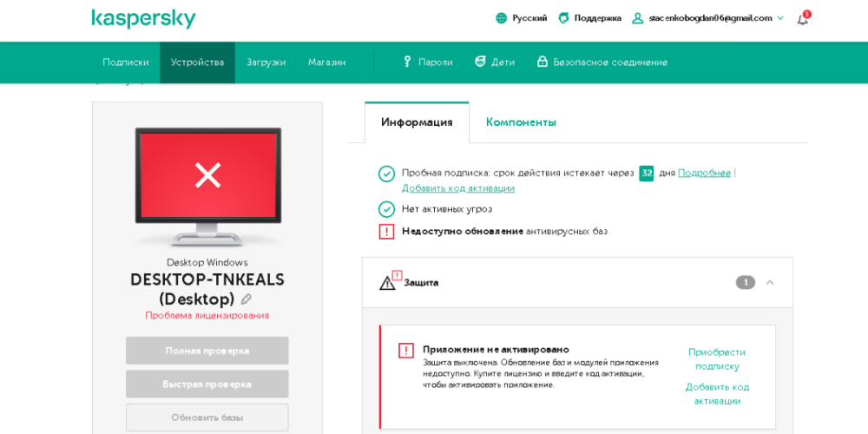Click the globe language icon

[x=501, y=18]
